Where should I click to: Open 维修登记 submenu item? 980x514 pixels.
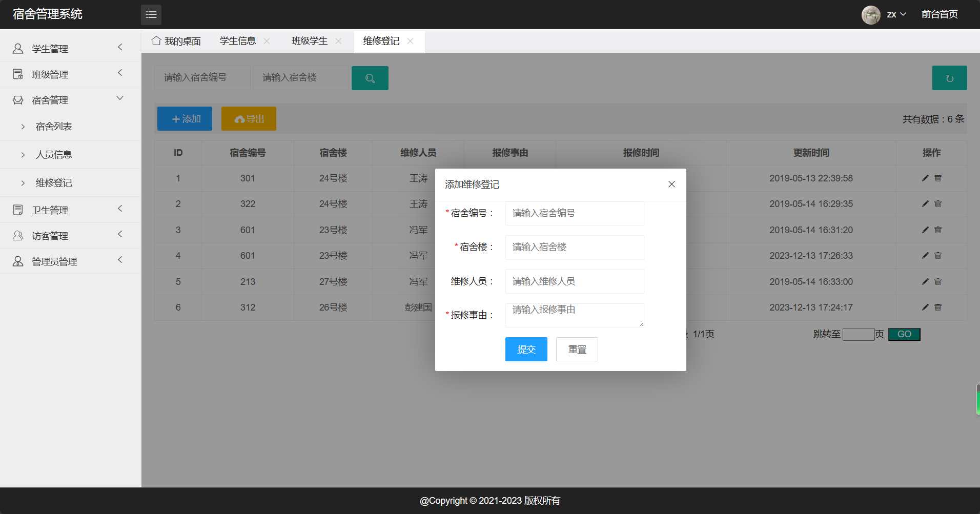[x=54, y=183]
